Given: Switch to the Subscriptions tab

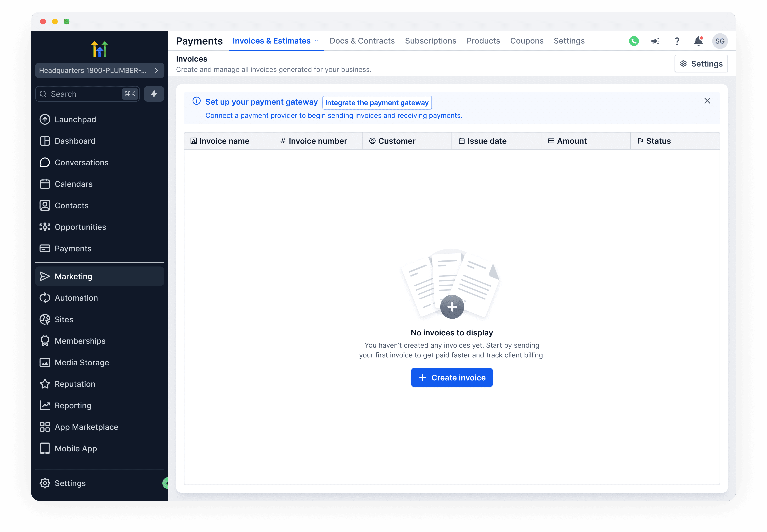Looking at the screenshot, I should 430,41.
